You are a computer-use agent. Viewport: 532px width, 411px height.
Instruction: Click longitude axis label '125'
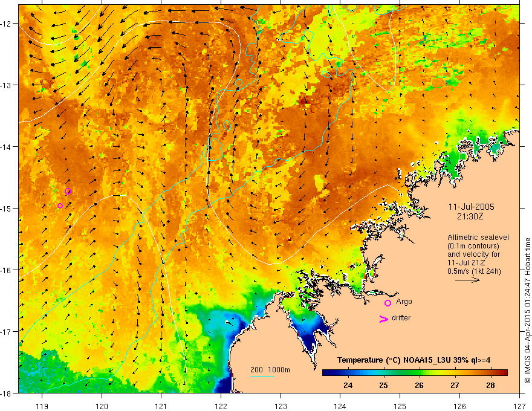[x=400, y=406]
